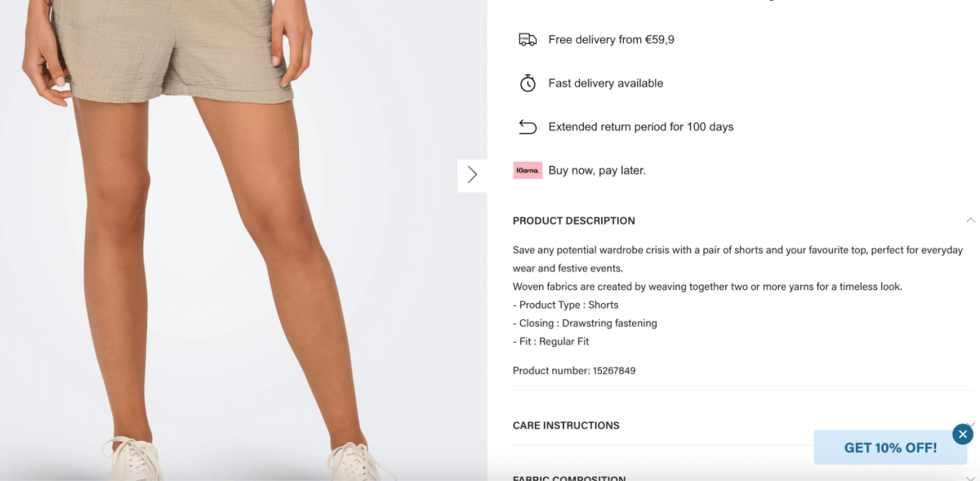Click the Product Type : Shorts line

pyautogui.click(x=565, y=305)
